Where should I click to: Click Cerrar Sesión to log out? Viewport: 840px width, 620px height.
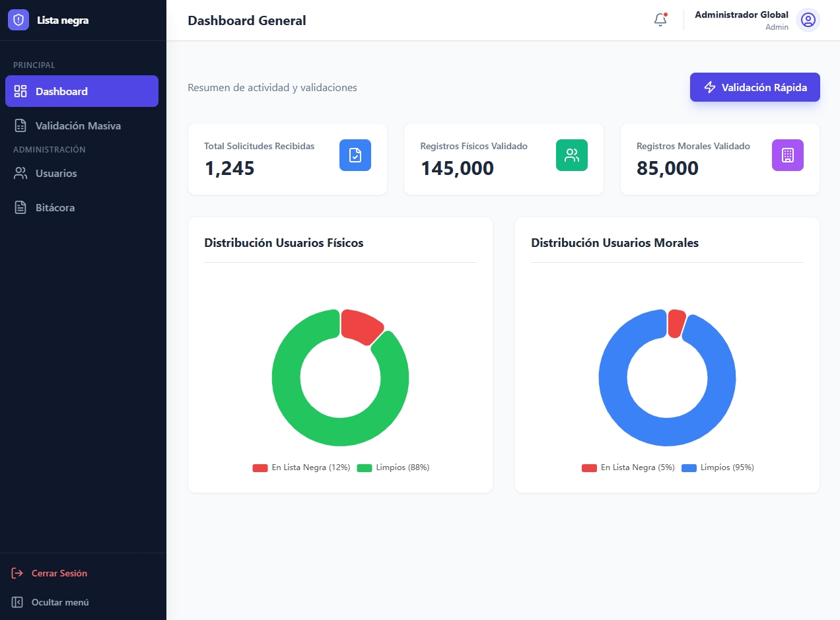pyautogui.click(x=59, y=573)
